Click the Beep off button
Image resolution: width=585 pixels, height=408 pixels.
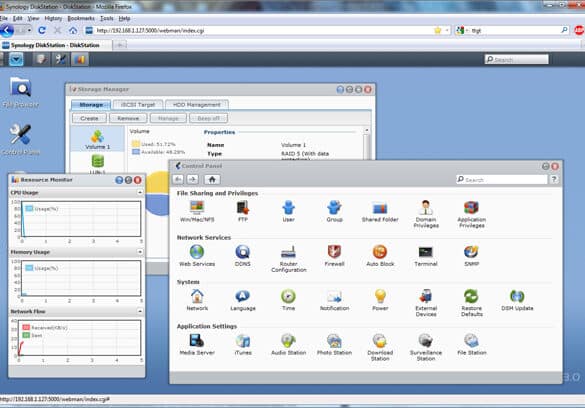coord(209,118)
